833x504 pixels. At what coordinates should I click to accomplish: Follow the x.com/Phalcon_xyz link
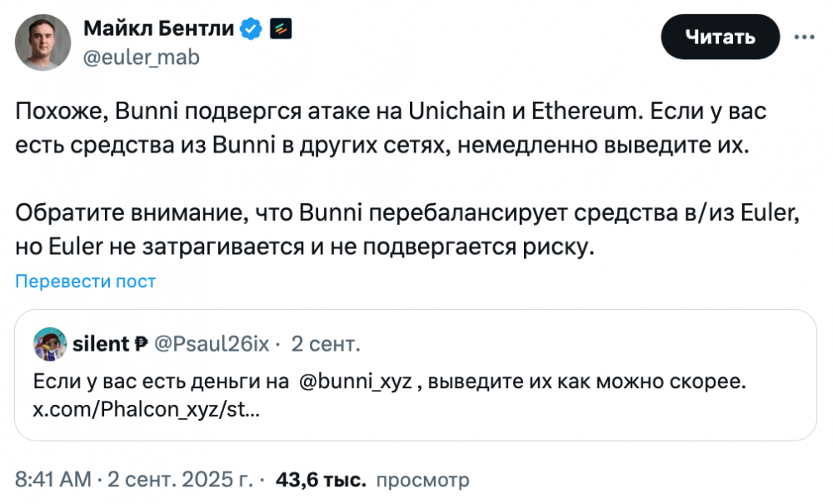tap(145, 410)
